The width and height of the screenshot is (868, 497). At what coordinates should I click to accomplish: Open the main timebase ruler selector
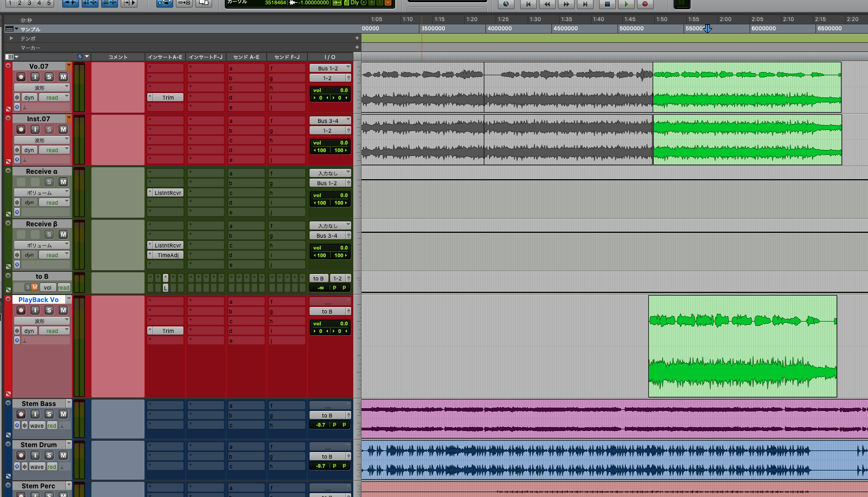[11, 29]
